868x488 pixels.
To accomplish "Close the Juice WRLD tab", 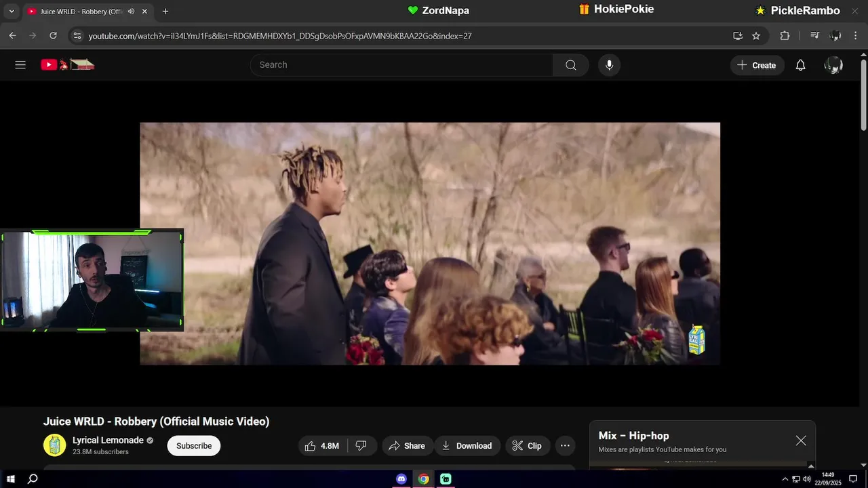I will point(144,12).
